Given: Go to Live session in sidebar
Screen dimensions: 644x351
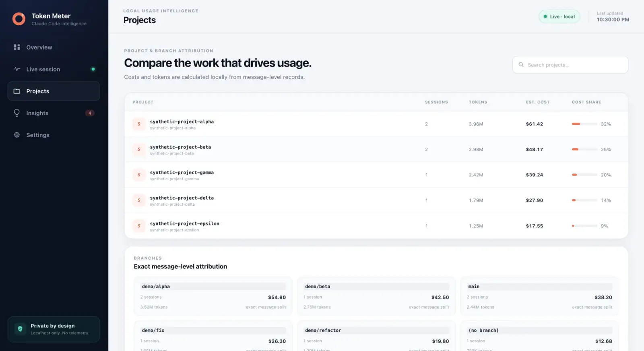Looking at the screenshot, I should click(x=54, y=69).
